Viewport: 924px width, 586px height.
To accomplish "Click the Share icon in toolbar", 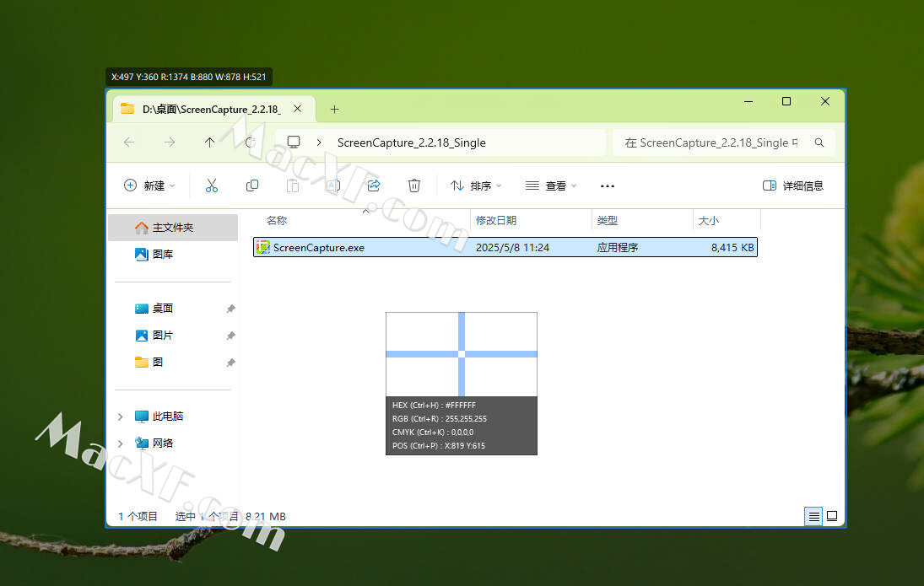I will pos(374,185).
